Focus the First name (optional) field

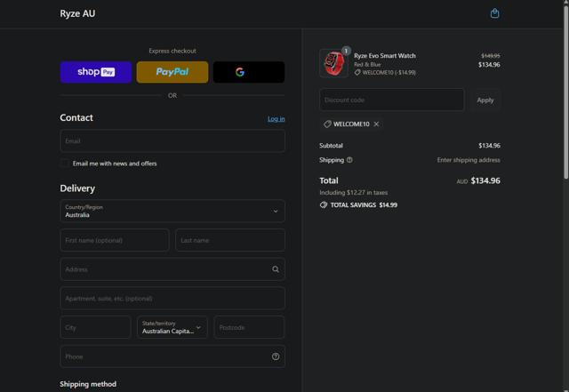115,240
